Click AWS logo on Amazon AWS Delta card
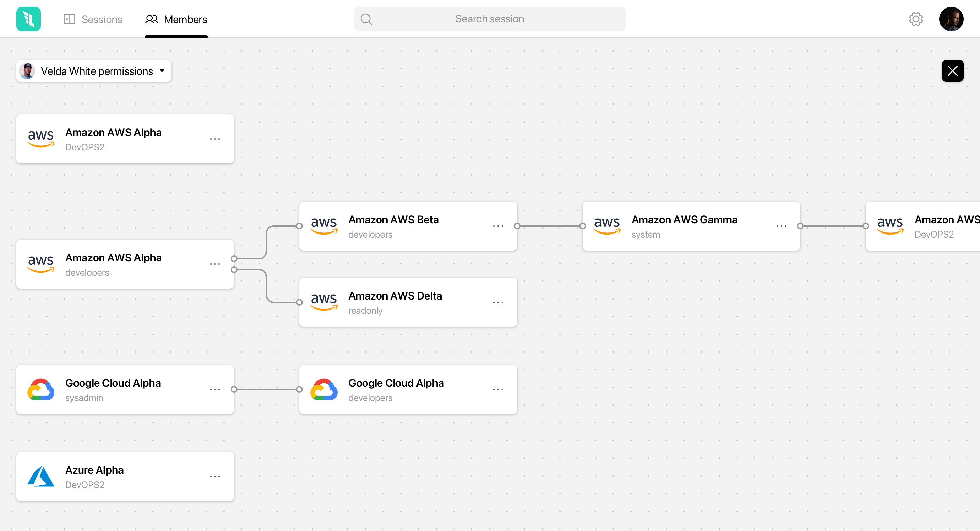This screenshot has height=531, width=980. (x=324, y=302)
